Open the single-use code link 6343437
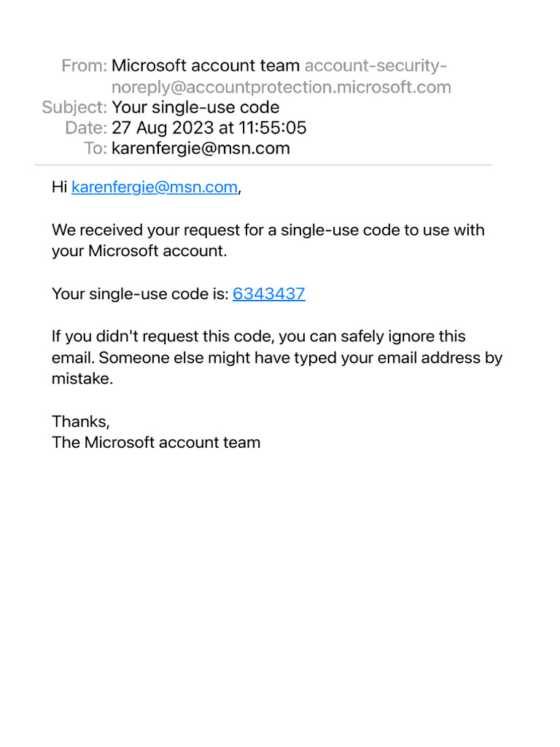 268,294
